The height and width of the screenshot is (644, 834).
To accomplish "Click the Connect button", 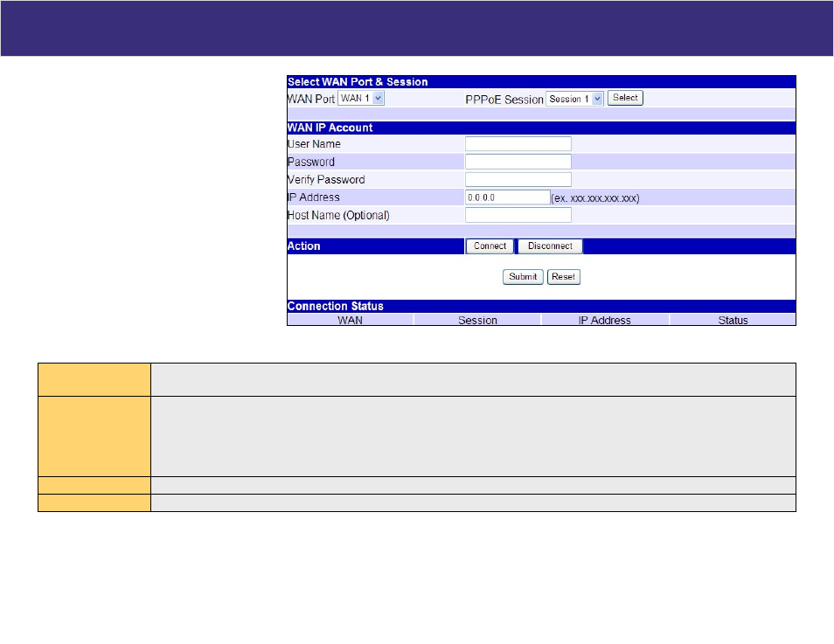I will click(490, 246).
